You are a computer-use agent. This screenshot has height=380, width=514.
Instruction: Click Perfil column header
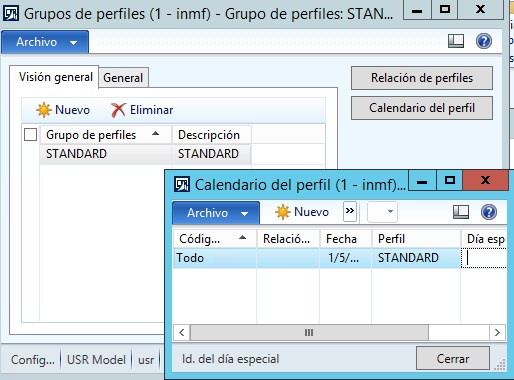click(416, 239)
